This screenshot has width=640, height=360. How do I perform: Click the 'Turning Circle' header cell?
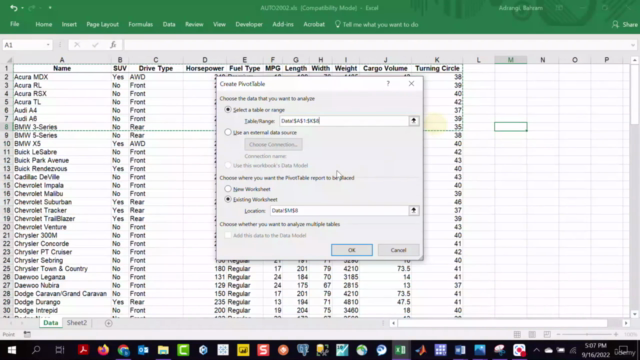pos(437,68)
